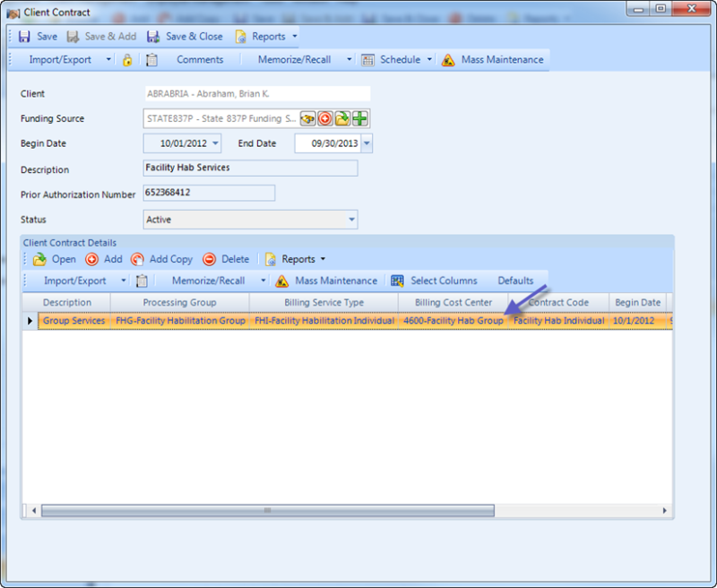Image resolution: width=717 pixels, height=588 pixels.
Task: Open the End Date calendar dropdown
Action: 367,143
